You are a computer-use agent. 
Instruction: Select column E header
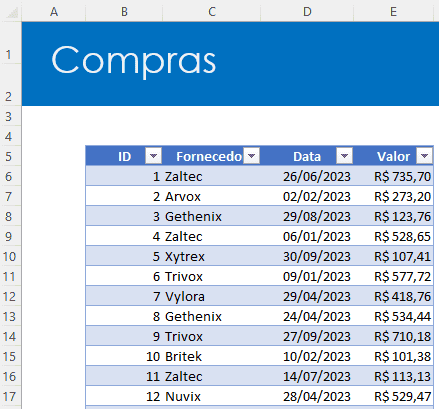coord(393,12)
